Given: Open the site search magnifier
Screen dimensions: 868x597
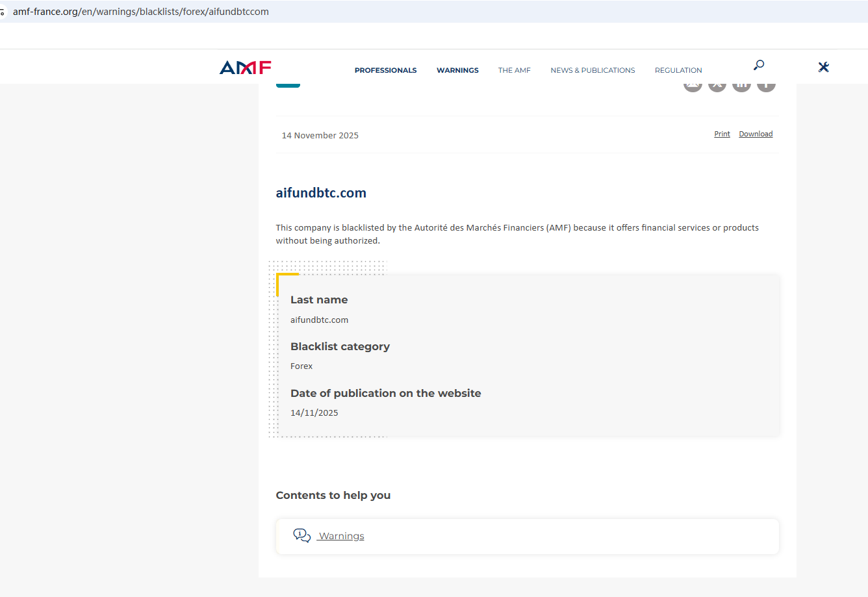Looking at the screenshot, I should tap(759, 65).
